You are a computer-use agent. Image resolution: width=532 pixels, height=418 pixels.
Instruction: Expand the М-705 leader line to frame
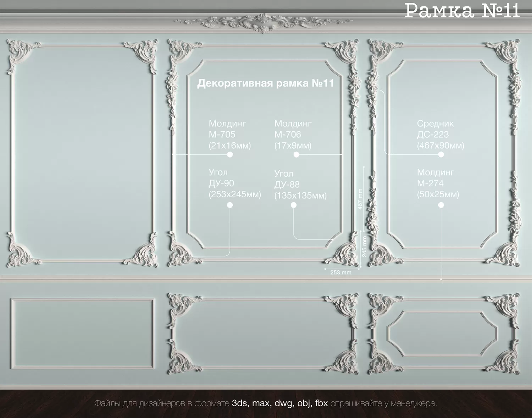point(199,155)
